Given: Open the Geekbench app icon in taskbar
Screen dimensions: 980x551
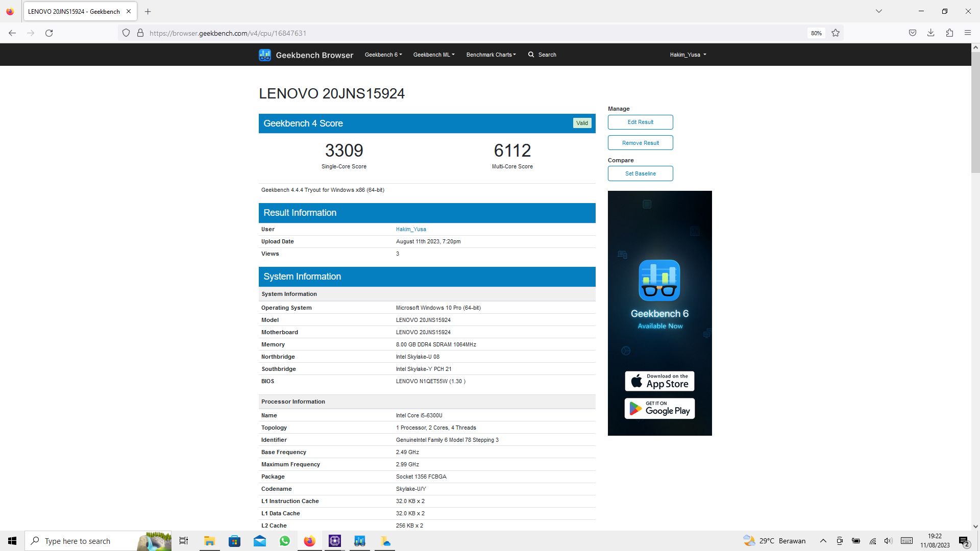Looking at the screenshot, I should coord(360,541).
